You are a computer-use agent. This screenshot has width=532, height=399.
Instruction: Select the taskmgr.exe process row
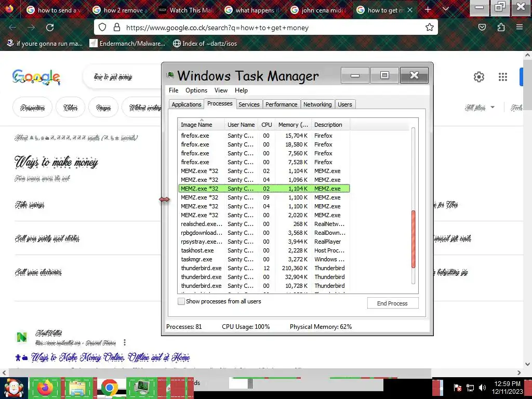(x=264, y=259)
